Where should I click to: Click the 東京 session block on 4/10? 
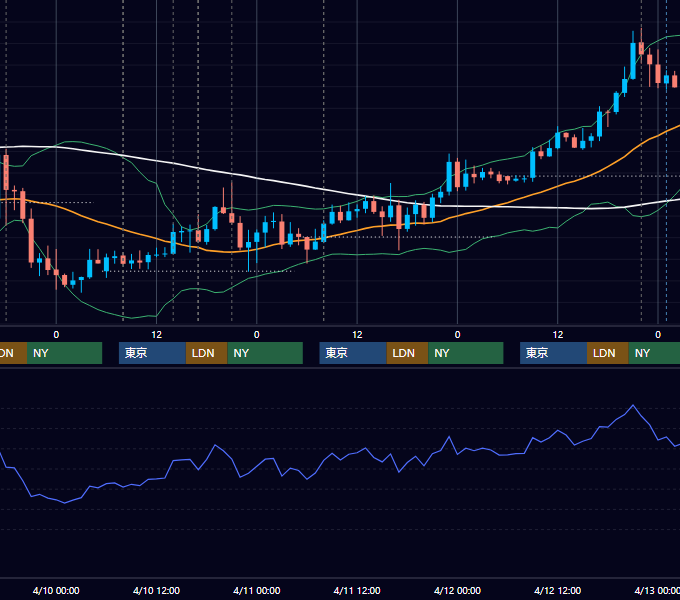[x=152, y=353]
